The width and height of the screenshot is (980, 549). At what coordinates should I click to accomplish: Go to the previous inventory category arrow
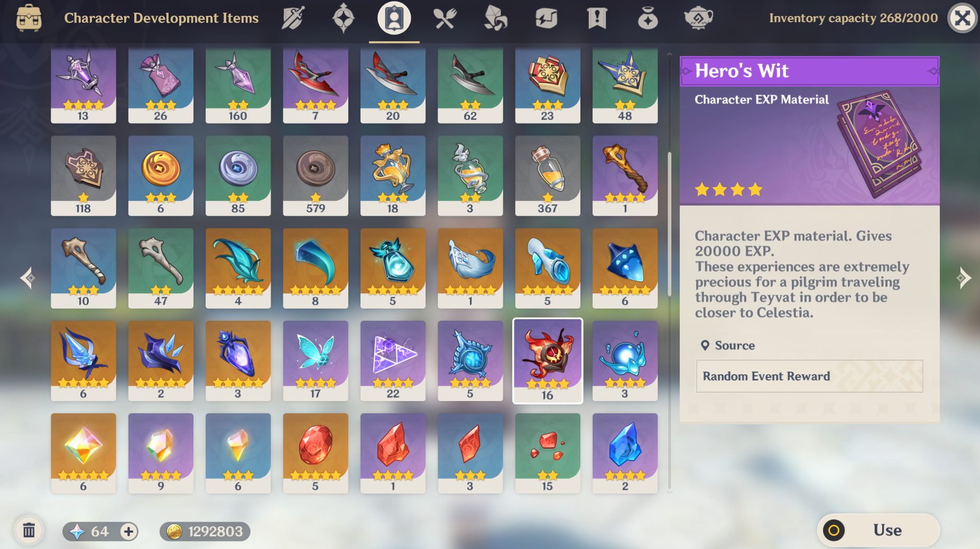[27, 277]
